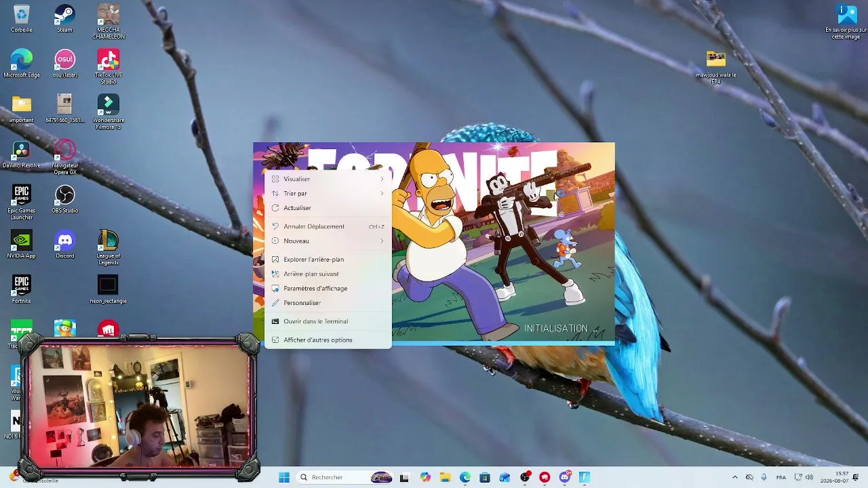This screenshot has height=488, width=868.
Task: Select the 'mawjoud wala le FR4' folder
Action: tap(715, 67)
